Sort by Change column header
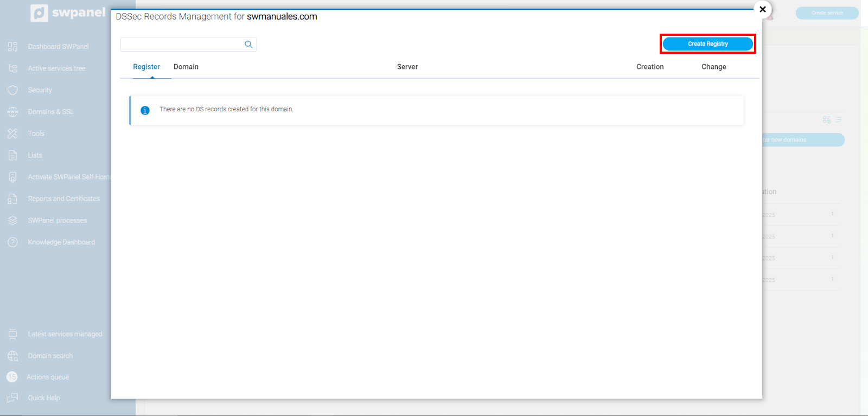 pos(714,67)
